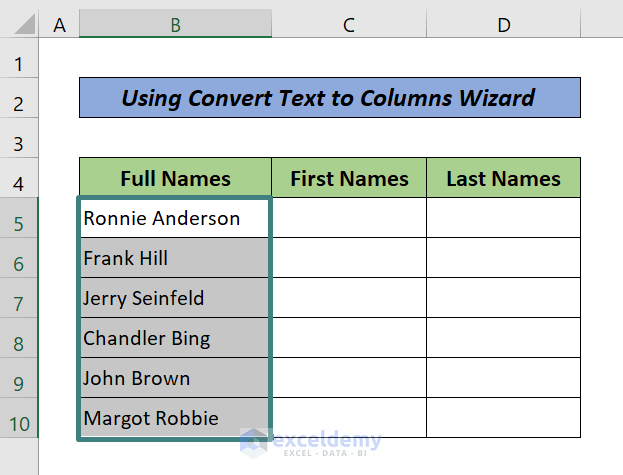Image resolution: width=623 pixels, height=475 pixels.
Task: Click the 'First Names' header cell
Action: click(349, 178)
